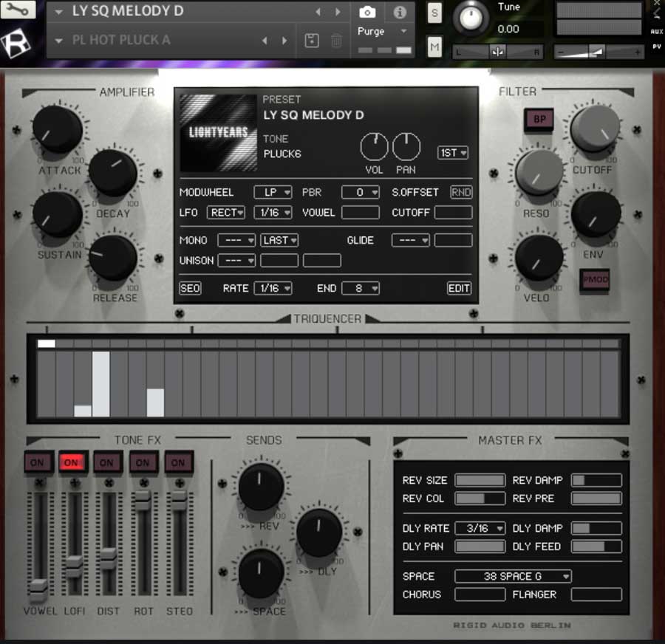Go to previous instrument LY SQ MELODY D arrow
The height and width of the screenshot is (644, 665).
[x=318, y=12]
